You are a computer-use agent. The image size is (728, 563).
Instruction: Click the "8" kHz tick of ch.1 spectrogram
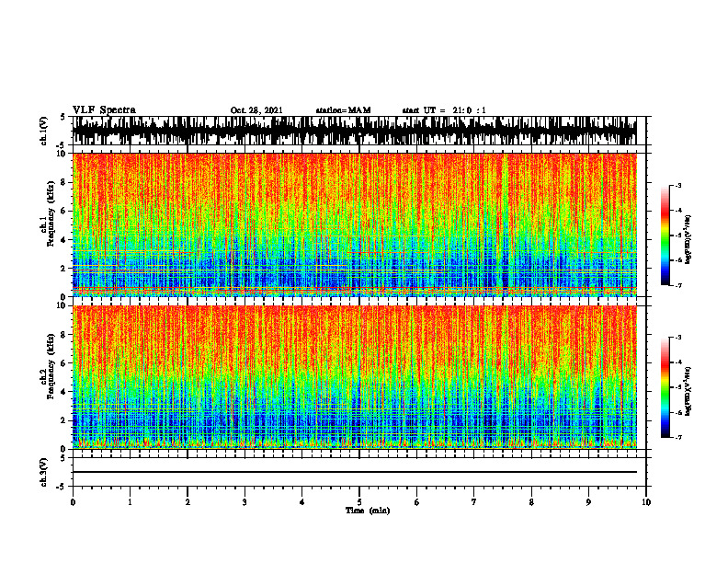[x=64, y=182]
